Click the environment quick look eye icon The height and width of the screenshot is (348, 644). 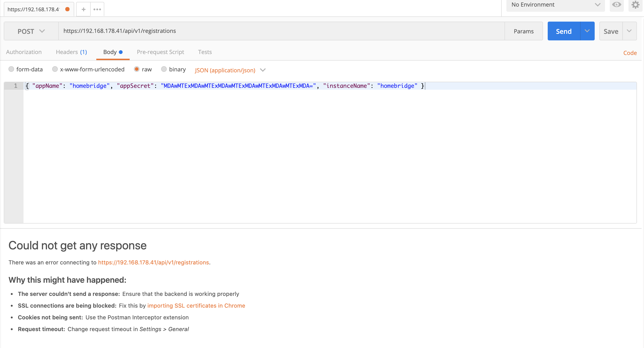(x=616, y=5)
